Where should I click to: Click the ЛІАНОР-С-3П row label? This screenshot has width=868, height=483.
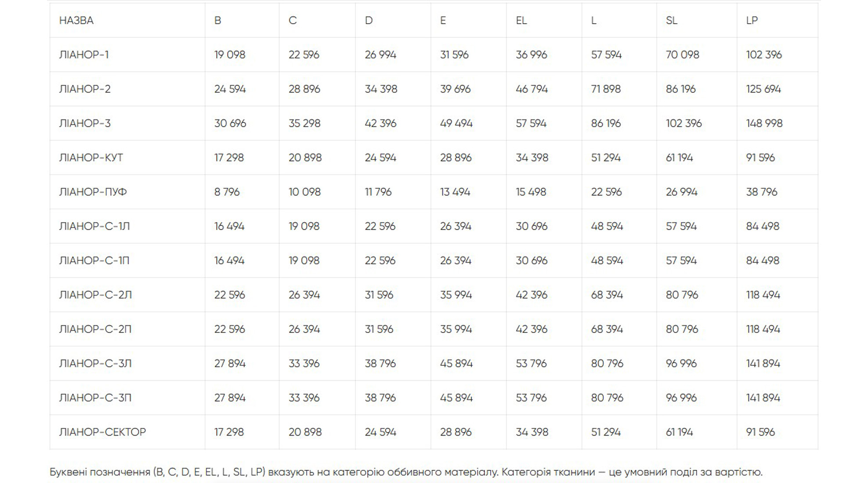click(95, 398)
